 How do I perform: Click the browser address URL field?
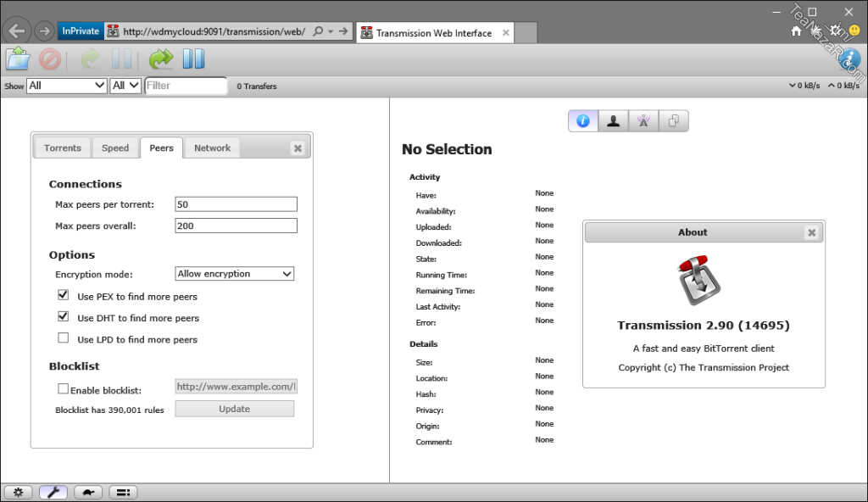pyautogui.click(x=214, y=31)
